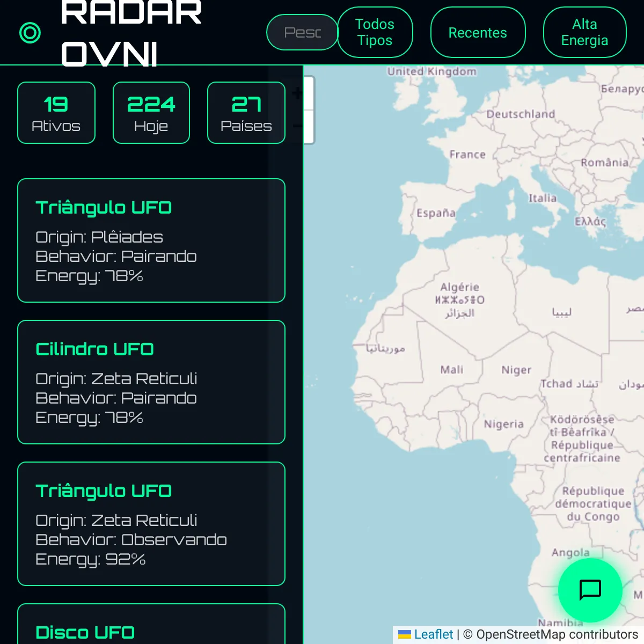Click the Niger label on map

coord(516,370)
